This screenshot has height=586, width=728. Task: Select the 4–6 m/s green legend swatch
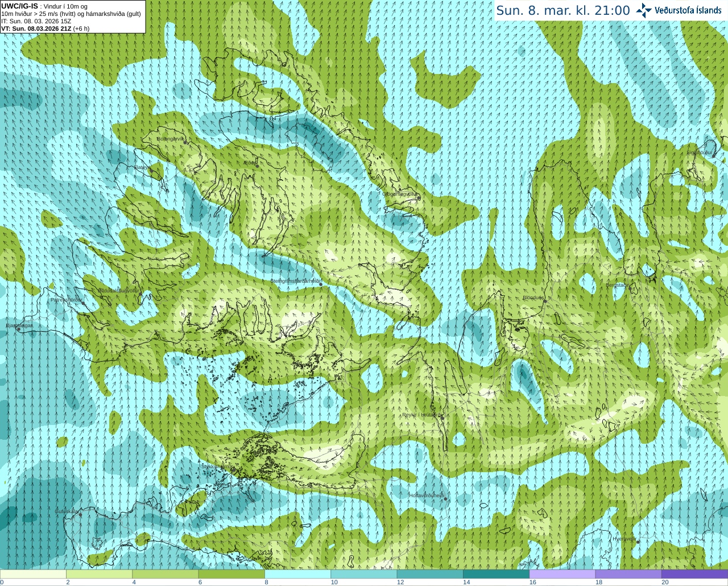tap(165, 574)
